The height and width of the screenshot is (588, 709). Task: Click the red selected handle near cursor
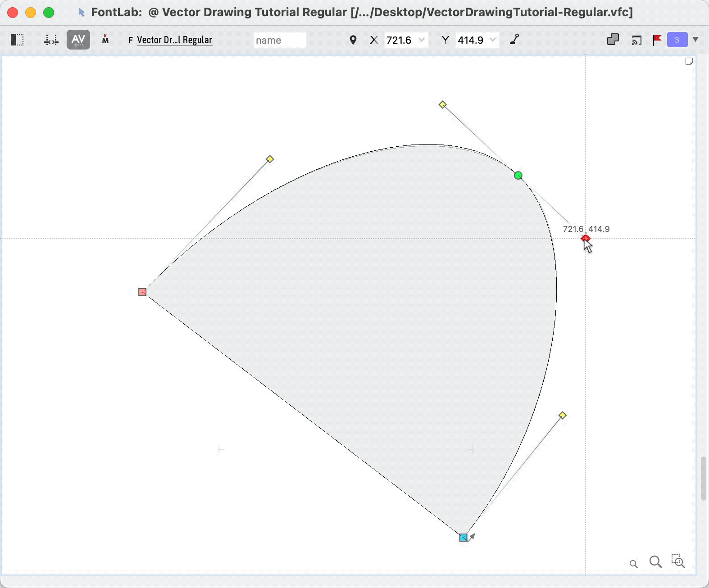[586, 238]
